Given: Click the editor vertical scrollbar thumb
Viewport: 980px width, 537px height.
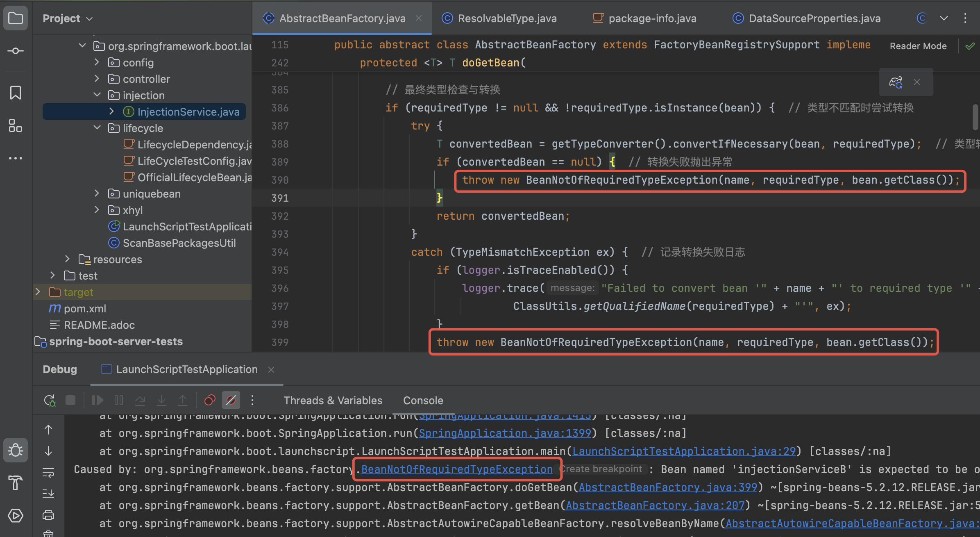Looking at the screenshot, I should 975,117.
